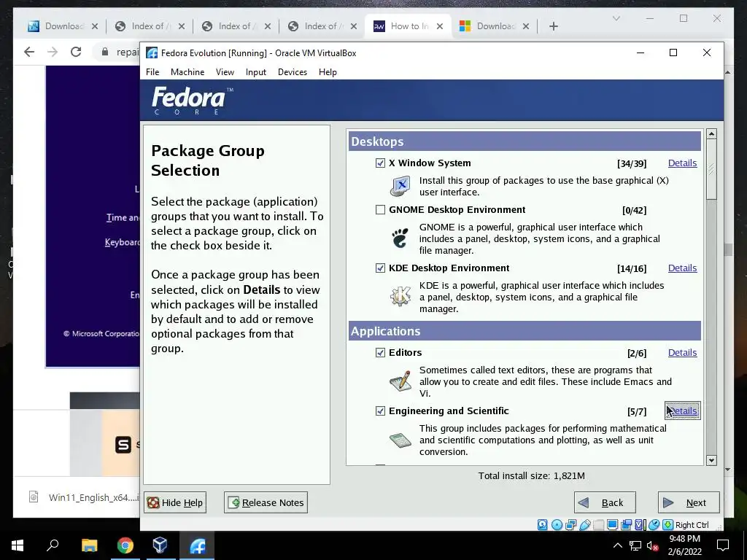
Task: Click package list scroll up arrow
Action: coord(711,134)
